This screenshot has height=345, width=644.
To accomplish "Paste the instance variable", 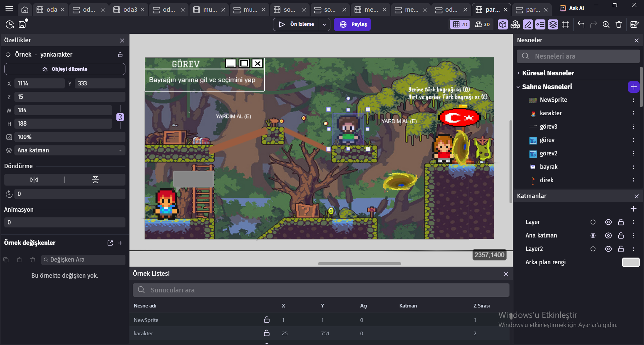I will (19, 260).
